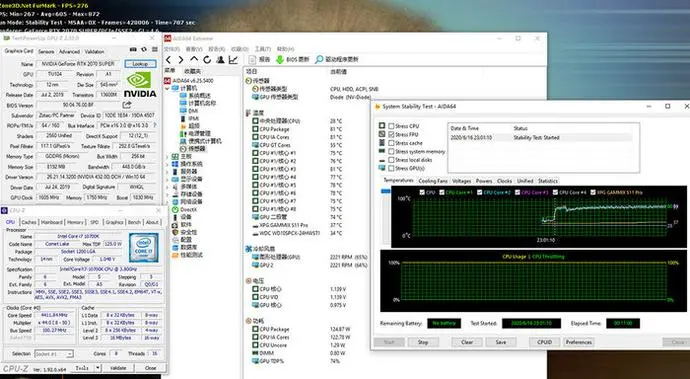Image resolution: width=690 pixels, height=379 pixels.
Task: Click the GPU-Z refresh icon
Action: click(143, 50)
